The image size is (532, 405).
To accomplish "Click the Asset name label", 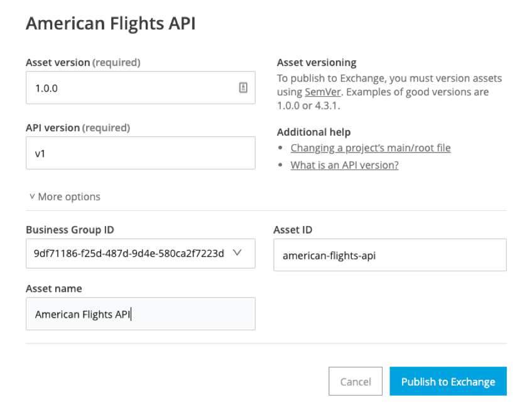I will (x=54, y=288).
